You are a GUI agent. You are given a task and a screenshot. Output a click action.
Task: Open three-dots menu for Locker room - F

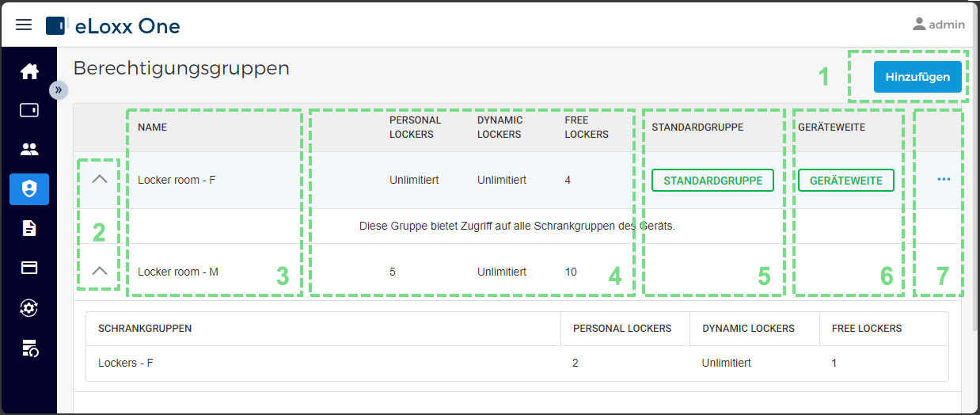944,180
